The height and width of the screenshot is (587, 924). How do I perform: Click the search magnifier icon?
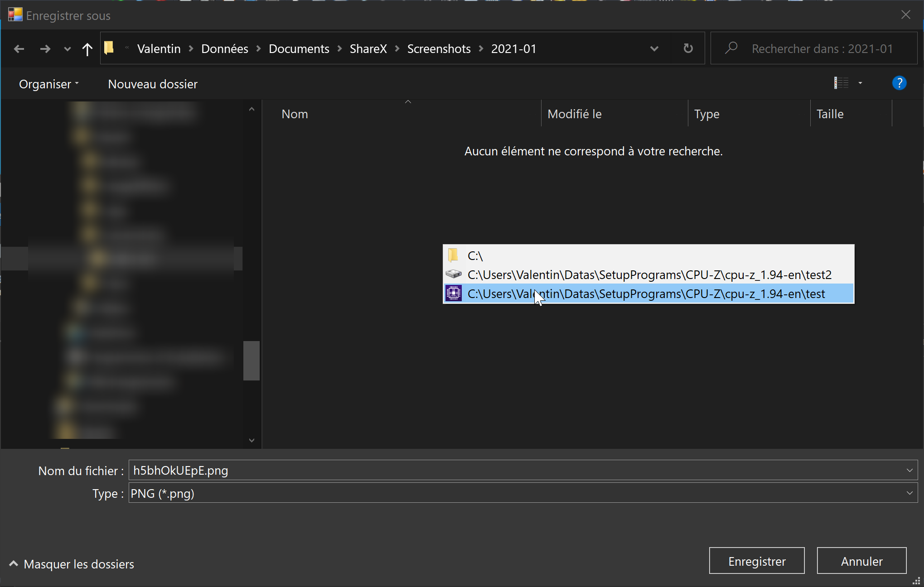[x=731, y=48]
